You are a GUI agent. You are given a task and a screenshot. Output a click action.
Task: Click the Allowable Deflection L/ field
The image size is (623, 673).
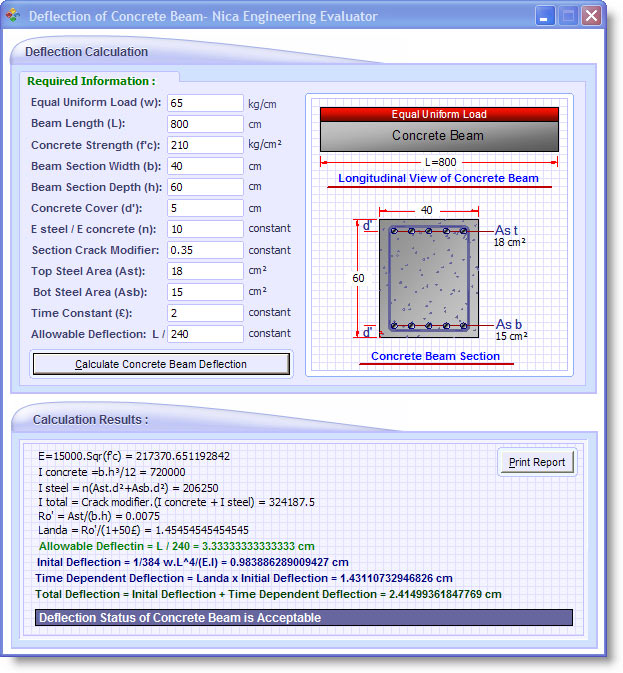(x=205, y=334)
